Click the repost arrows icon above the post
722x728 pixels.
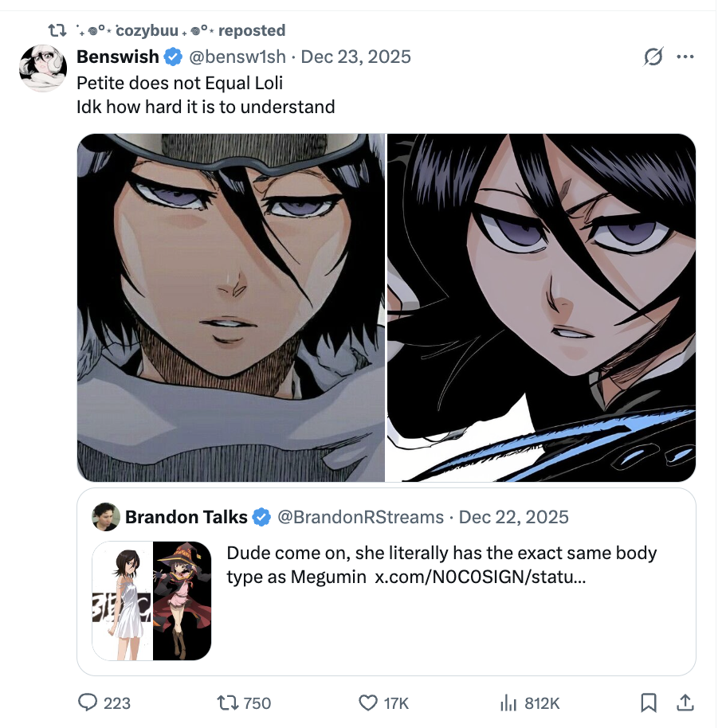tap(57, 30)
